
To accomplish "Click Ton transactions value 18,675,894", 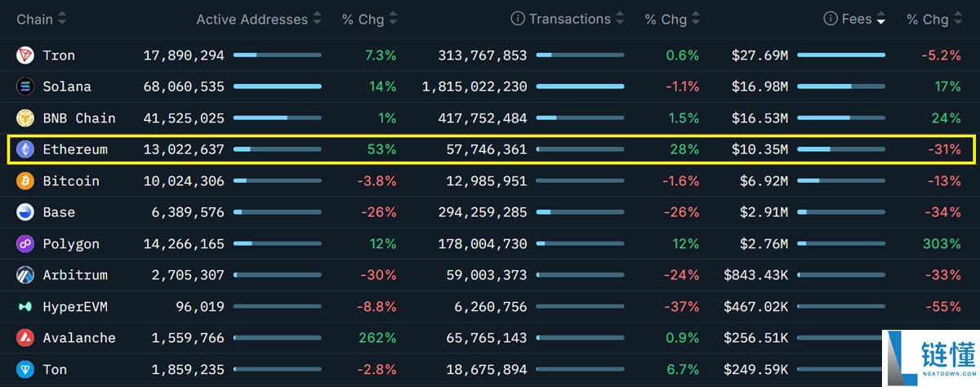I will [x=487, y=369].
